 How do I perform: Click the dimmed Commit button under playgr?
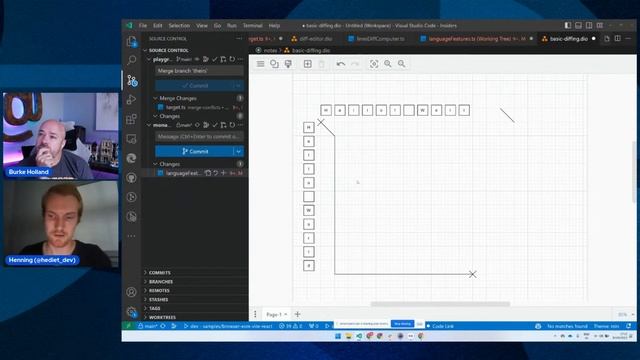pyautogui.click(x=194, y=86)
